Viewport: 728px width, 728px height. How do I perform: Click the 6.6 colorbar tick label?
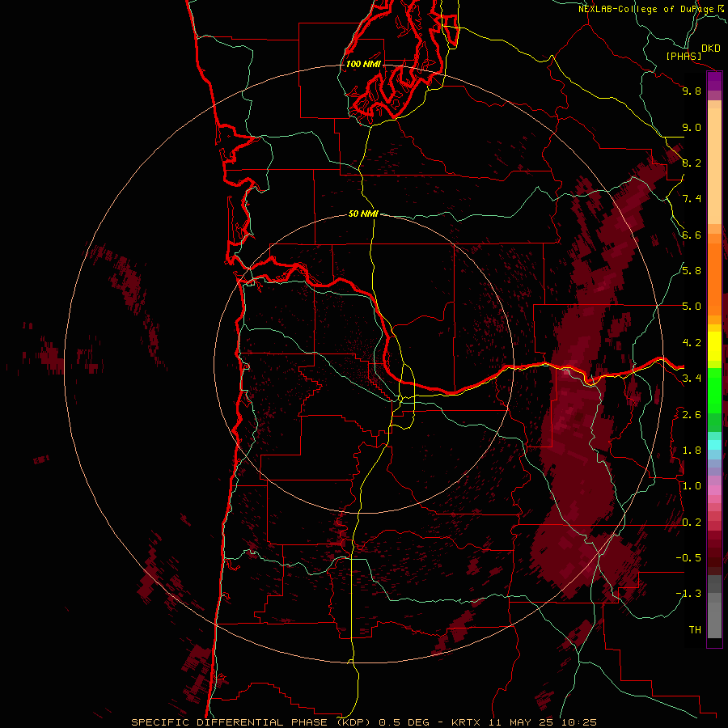[x=692, y=235]
